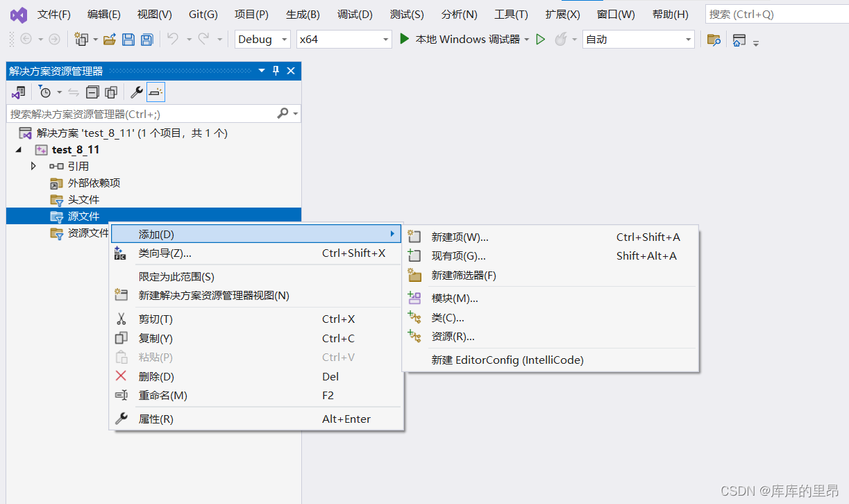Image resolution: width=849 pixels, height=504 pixels.
Task: Open the Debug configuration dropdown
Action: tap(262, 40)
